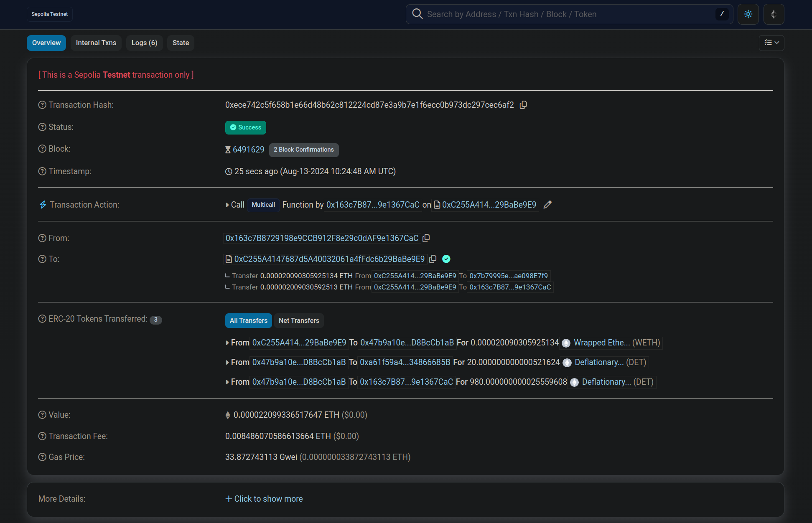Open 0x163c7B87...9e1367CaC link in Transaction Action
Viewport: 812px width, 523px height.
pos(373,205)
